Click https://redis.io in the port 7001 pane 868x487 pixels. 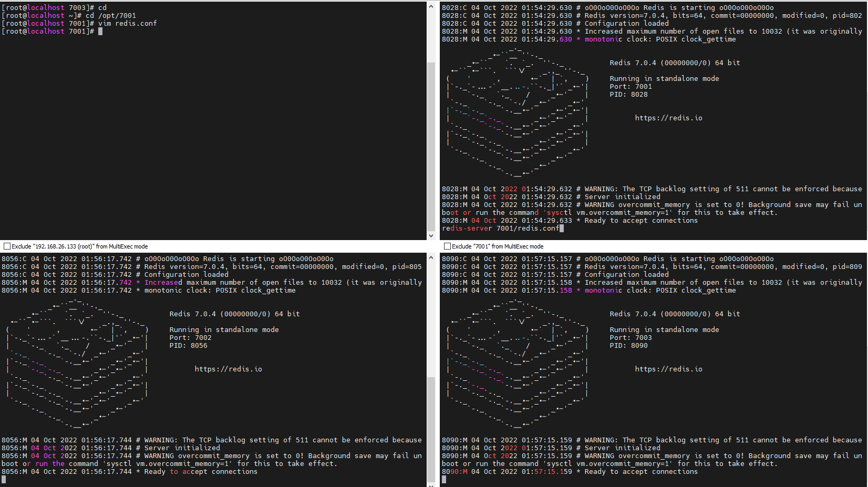[x=668, y=118]
